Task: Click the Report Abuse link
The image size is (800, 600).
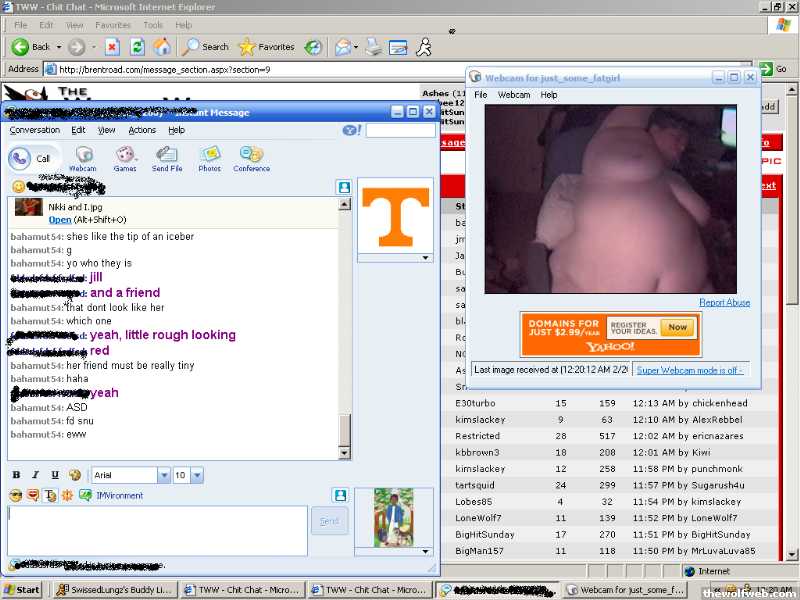Action: coord(724,303)
